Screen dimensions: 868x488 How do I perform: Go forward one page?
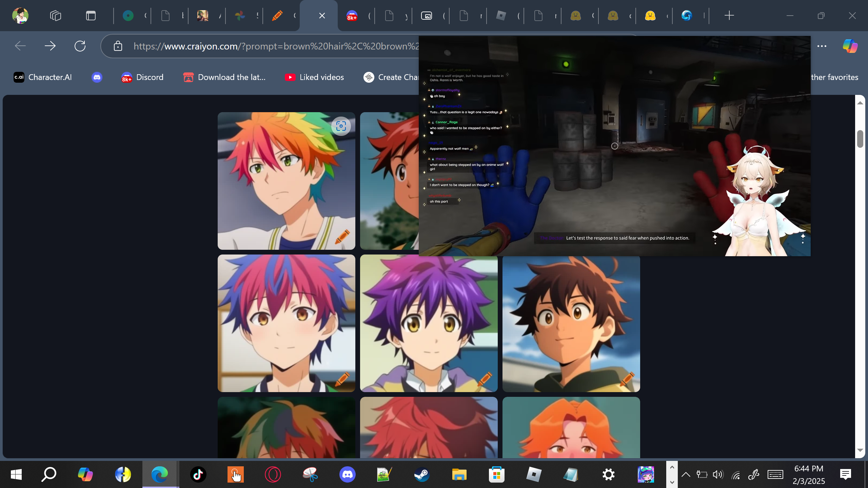click(50, 46)
